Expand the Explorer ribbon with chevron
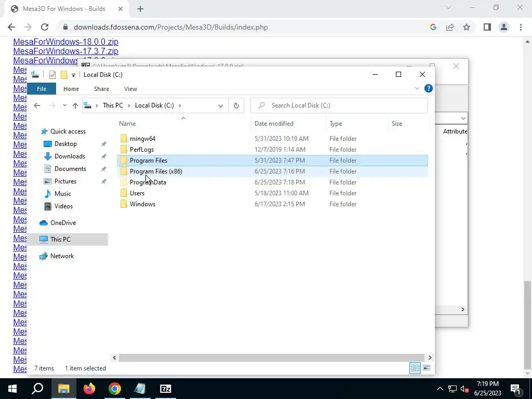Image resolution: width=532 pixels, height=399 pixels. [417, 88]
